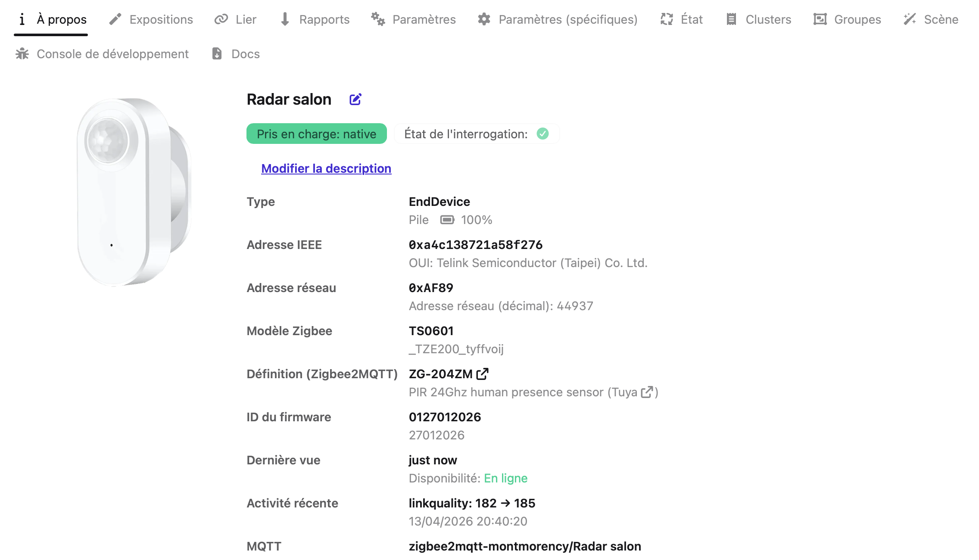Open the Paramètres tab
The height and width of the screenshot is (560, 979).
point(413,19)
